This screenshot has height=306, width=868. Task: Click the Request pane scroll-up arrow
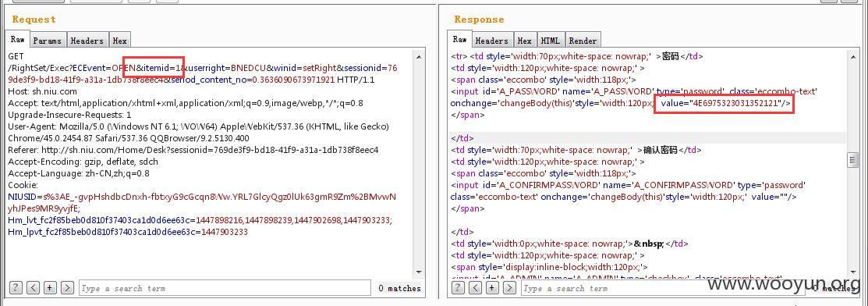tap(419, 56)
